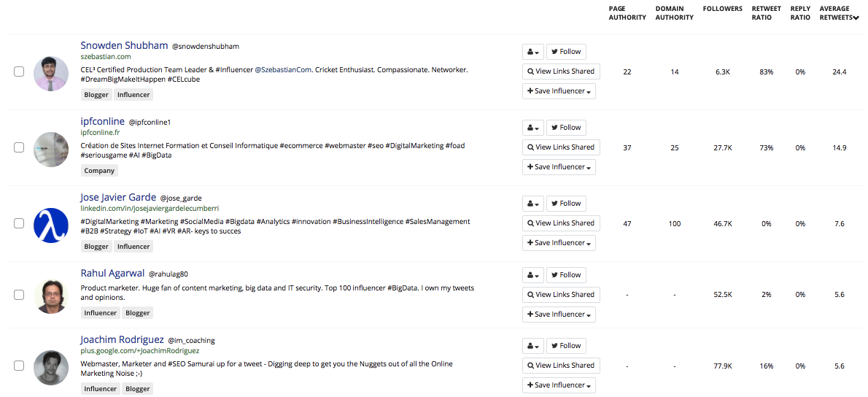868x397 pixels.
Task: Sort by the Followers column header
Action: (722, 9)
